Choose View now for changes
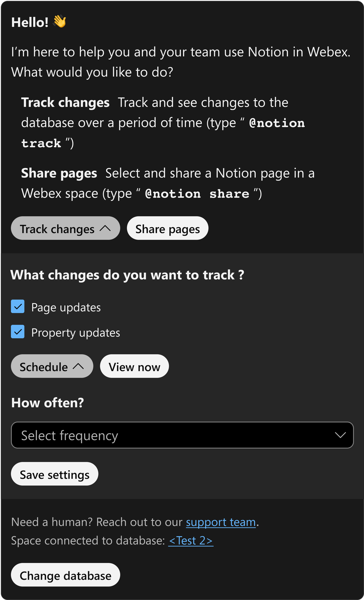Screen dimensions: 364x600 (x=134, y=366)
